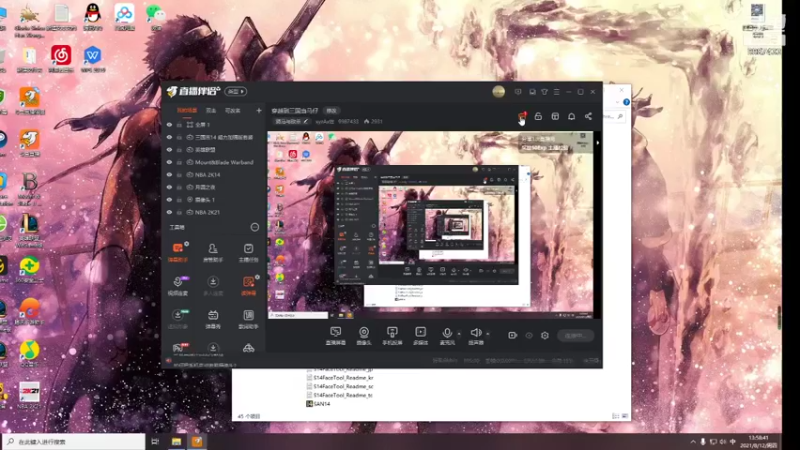Click the taskbar clock and date
Viewport: 800px width, 450px height.
(759, 442)
